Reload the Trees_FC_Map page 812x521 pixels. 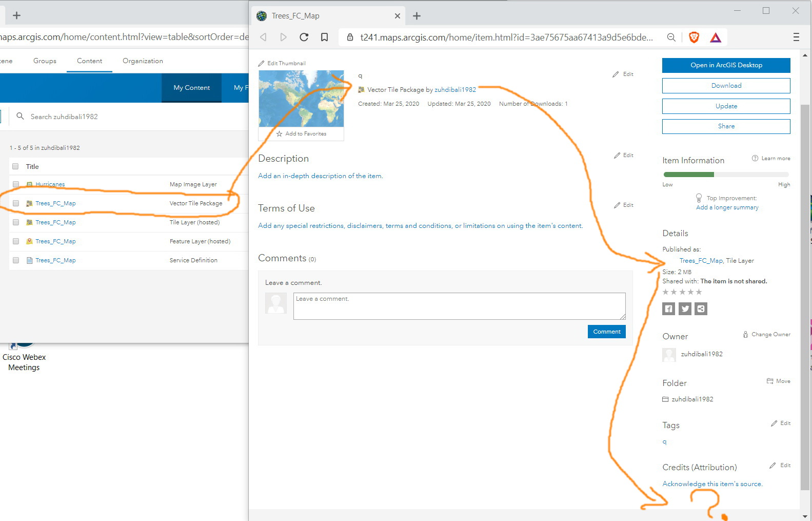pyautogui.click(x=304, y=37)
